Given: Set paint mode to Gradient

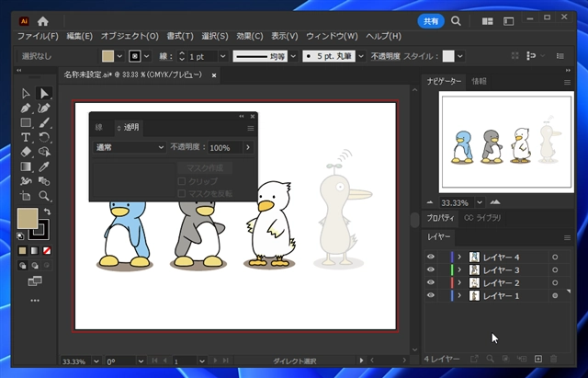Looking at the screenshot, I should coord(35,251).
